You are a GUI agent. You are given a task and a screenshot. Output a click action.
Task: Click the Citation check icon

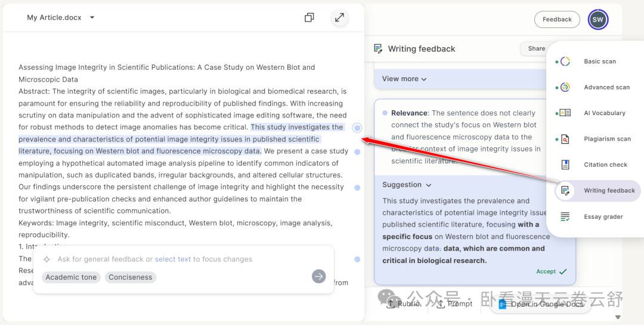point(565,165)
